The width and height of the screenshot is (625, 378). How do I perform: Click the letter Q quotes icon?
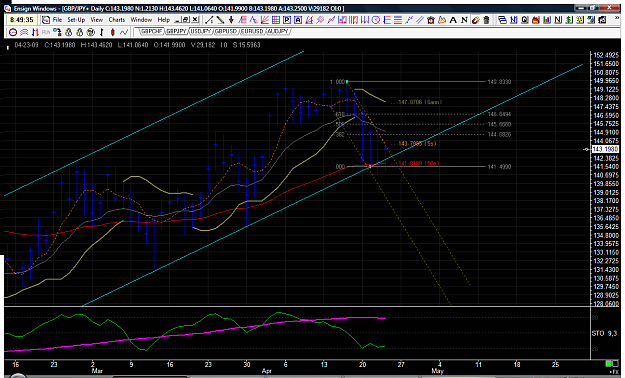[525, 20]
